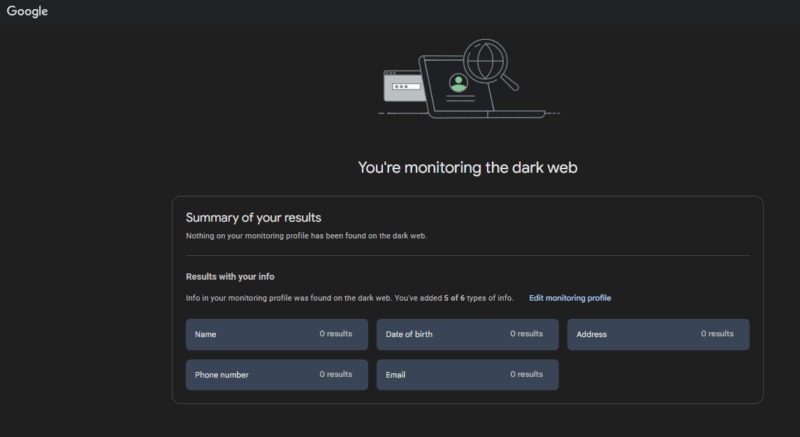The image size is (800, 437).
Task: Click "0 results" count in the Name card
Action: click(336, 334)
